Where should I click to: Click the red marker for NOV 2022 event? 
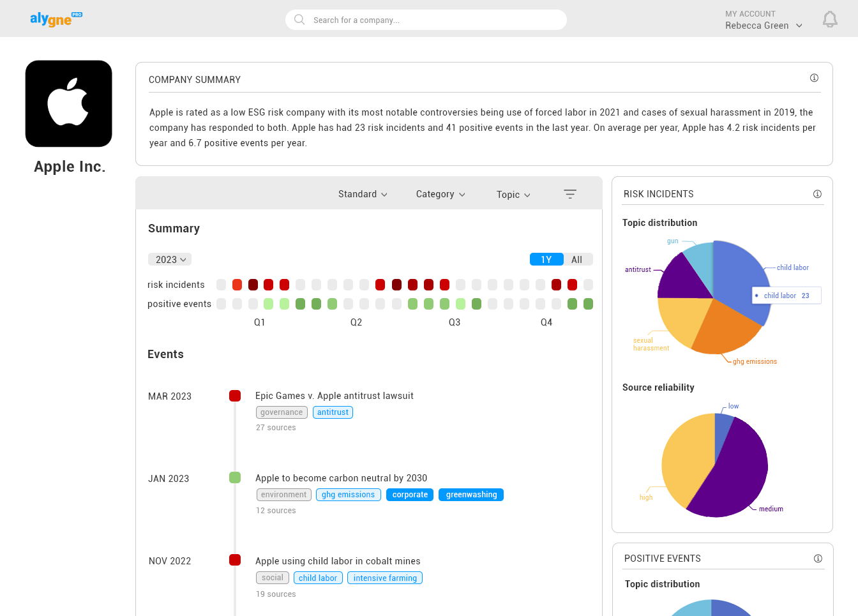(235, 560)
